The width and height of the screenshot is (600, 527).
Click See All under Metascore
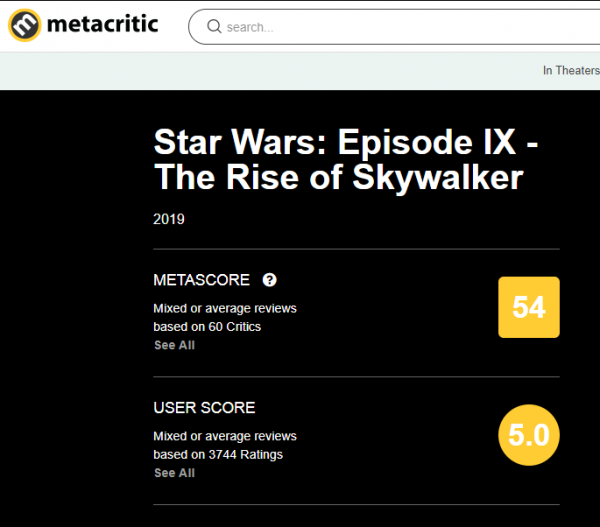174,345
